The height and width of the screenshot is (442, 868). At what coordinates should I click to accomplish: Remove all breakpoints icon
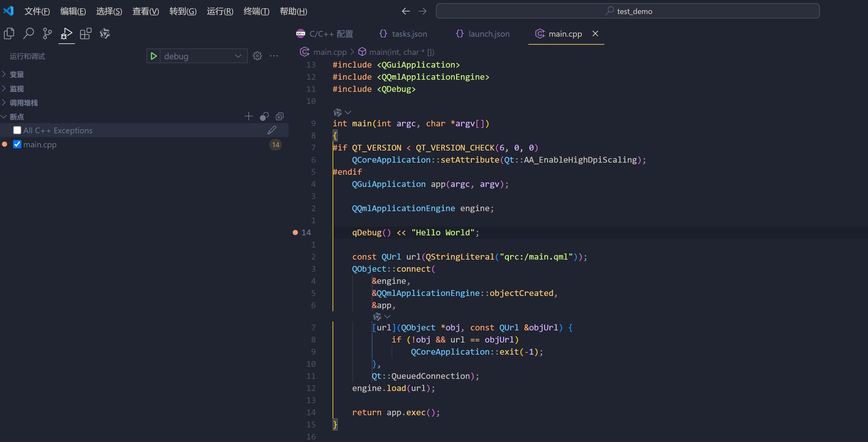coord(280,117)
